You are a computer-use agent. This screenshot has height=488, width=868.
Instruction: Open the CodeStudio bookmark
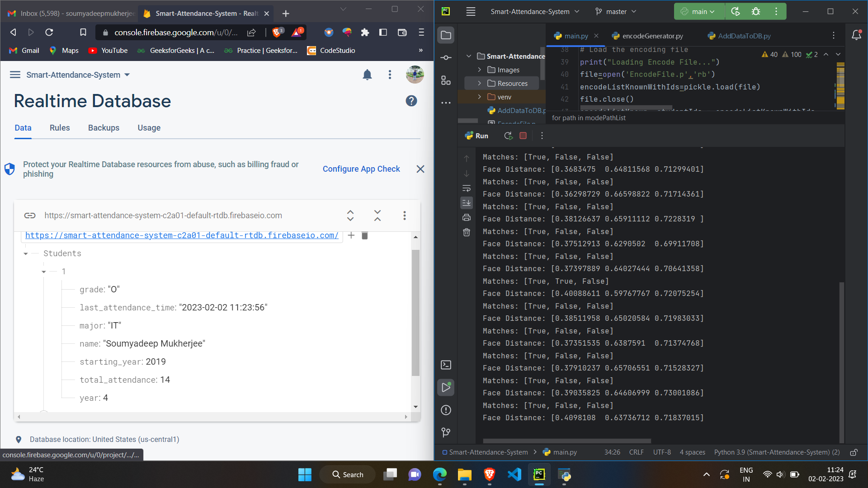[x=331, y=51]
